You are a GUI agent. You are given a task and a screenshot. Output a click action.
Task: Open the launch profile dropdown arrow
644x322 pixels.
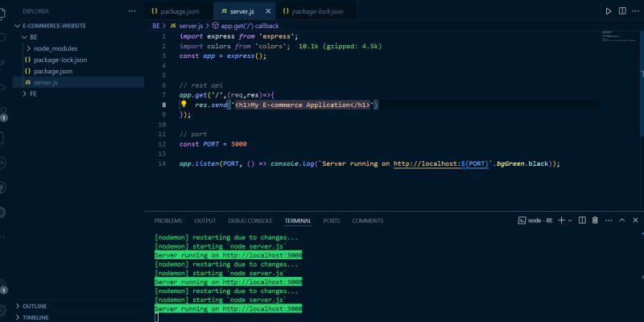570,221
